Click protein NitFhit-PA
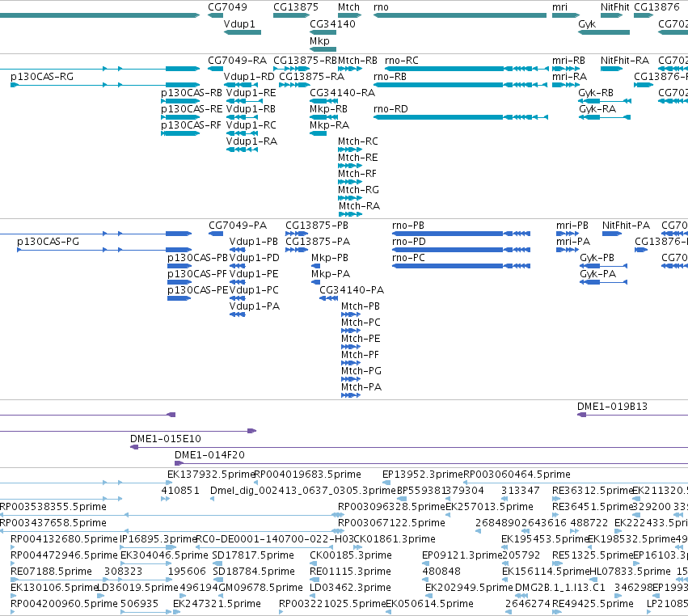This screenshot has height=616, width=688. coord(626,226)
